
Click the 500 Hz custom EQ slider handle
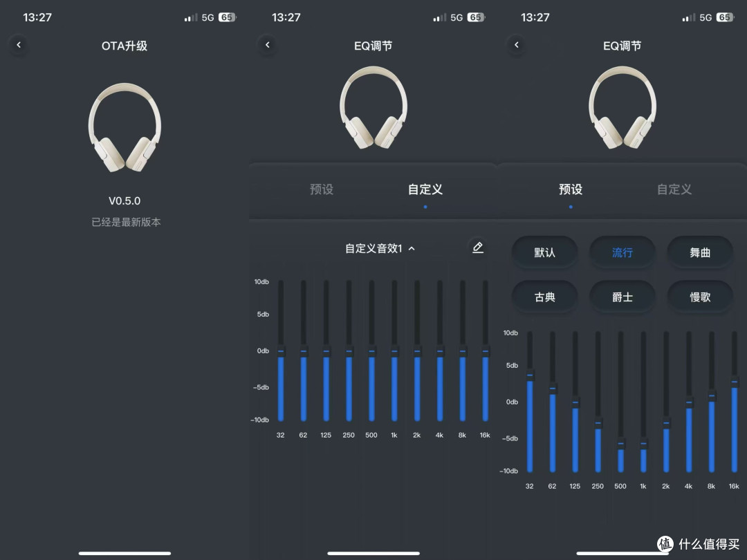pyautogui.click(x=371, y=351)
